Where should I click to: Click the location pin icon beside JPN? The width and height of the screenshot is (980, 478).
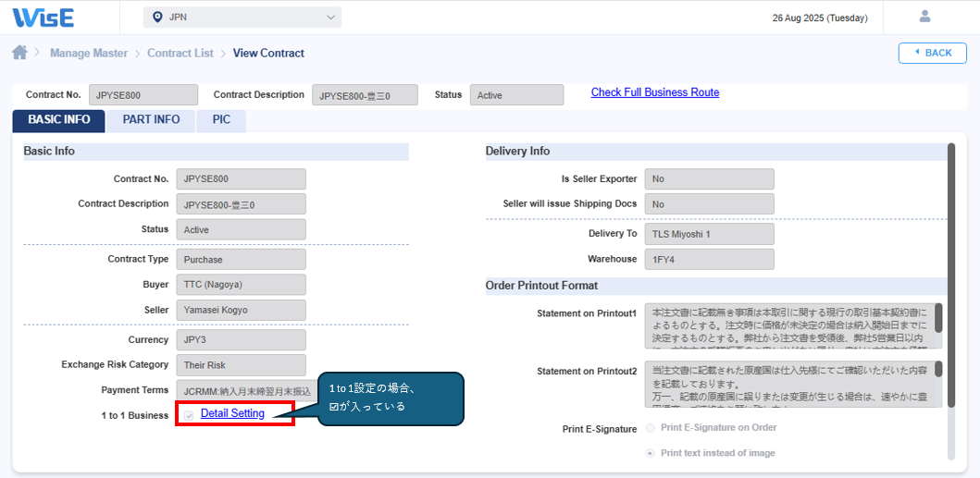click(x=157, y=18)
